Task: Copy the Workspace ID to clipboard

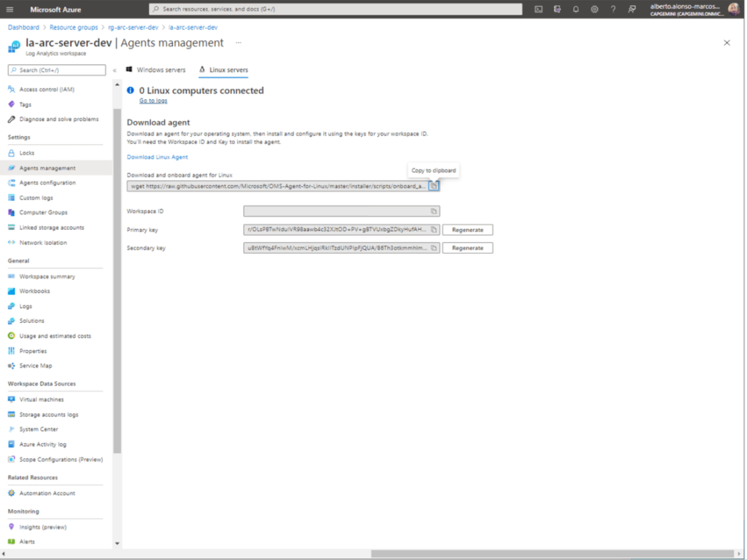Action: (433, 211)
